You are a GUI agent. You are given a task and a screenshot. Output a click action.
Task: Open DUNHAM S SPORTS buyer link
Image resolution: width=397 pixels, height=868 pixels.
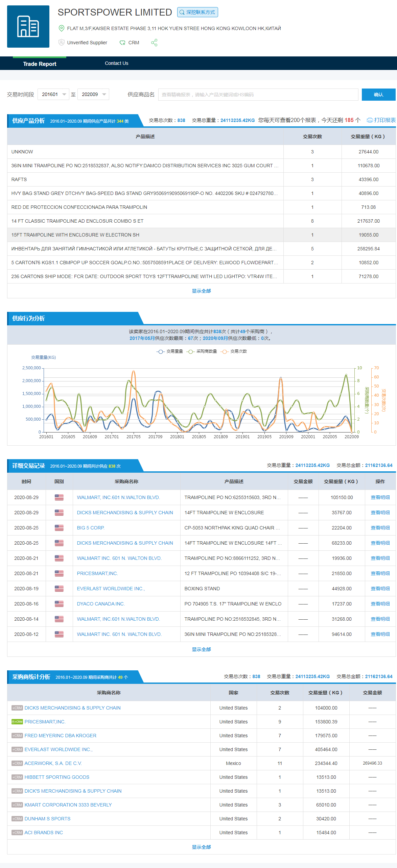(47, 819)
